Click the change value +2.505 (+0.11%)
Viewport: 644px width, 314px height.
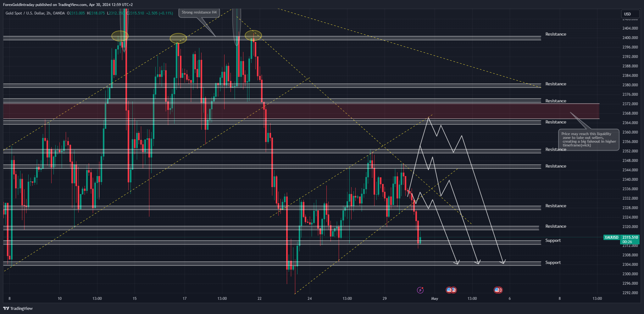tap(159, 13)
